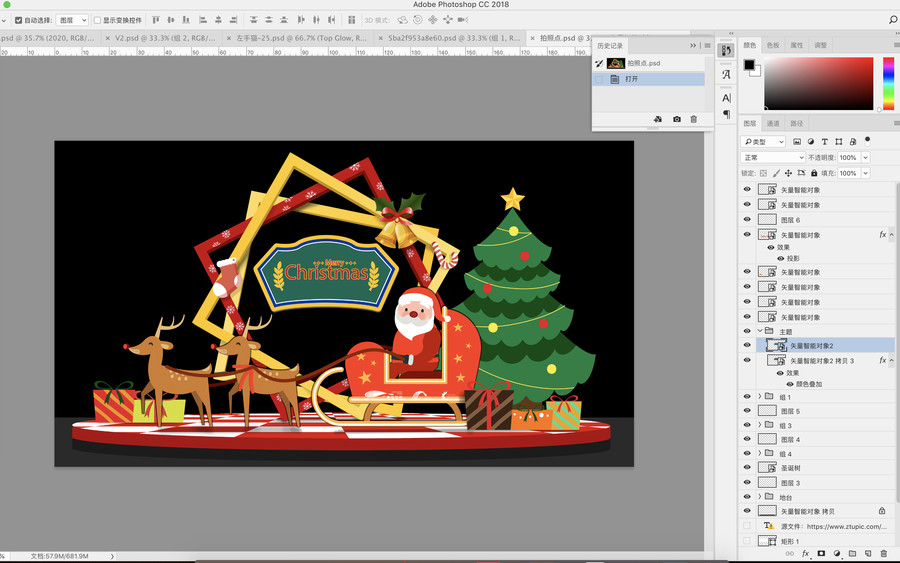900x563 pixels.
Task: Click 3D orbit mode icon
Action: click(402, 20)
